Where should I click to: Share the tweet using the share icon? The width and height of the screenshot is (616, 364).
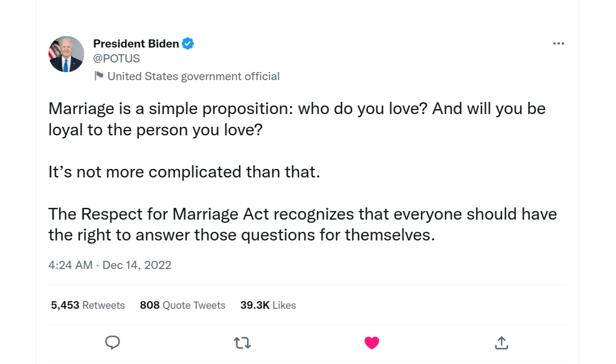click(x=501, y=343)
